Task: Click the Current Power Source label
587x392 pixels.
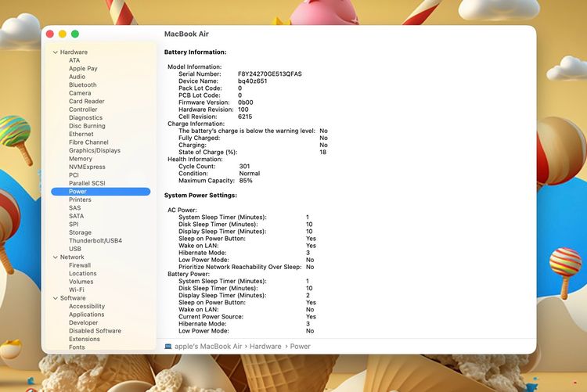Action: 211,317
